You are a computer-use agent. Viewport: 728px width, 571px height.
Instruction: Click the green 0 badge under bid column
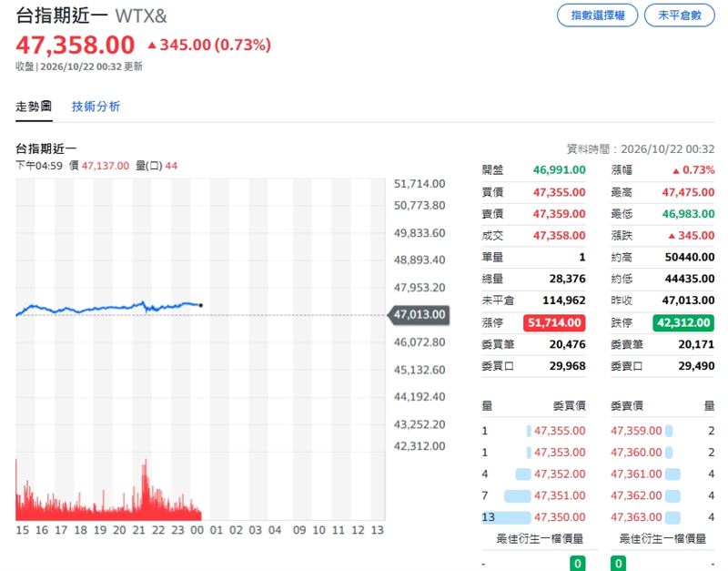click(x=578, y=564)
